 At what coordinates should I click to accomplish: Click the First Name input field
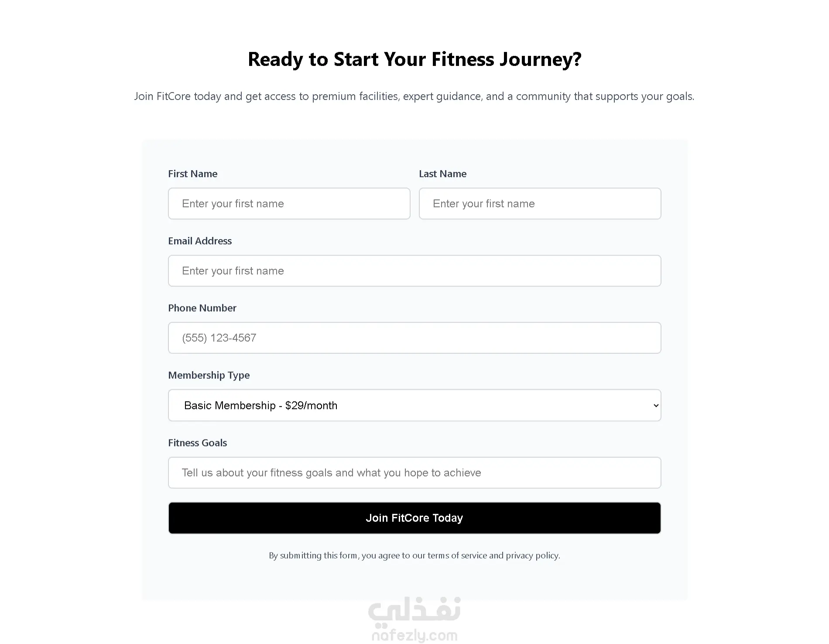(289, 204)
